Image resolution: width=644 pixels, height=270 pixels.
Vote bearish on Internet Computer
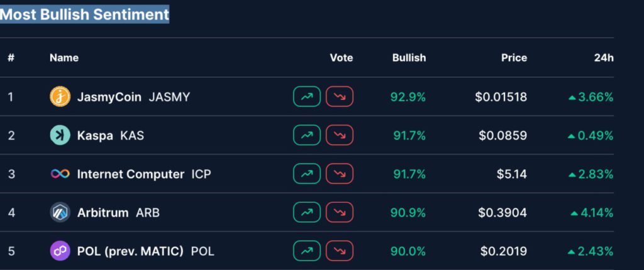tap(340, 174)
